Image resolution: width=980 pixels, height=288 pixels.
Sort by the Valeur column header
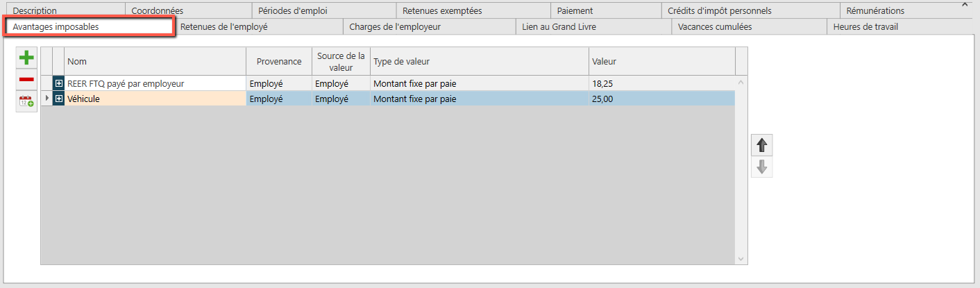(662, 61)
